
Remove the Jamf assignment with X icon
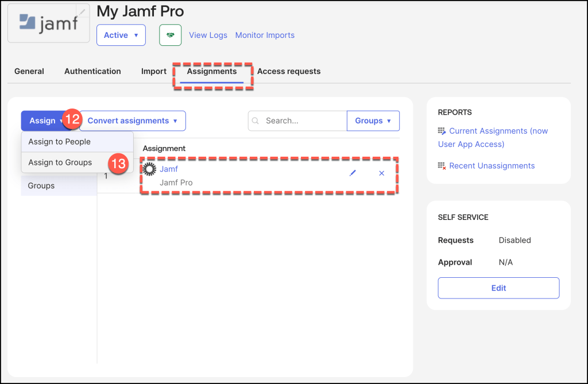pos(382,173)
